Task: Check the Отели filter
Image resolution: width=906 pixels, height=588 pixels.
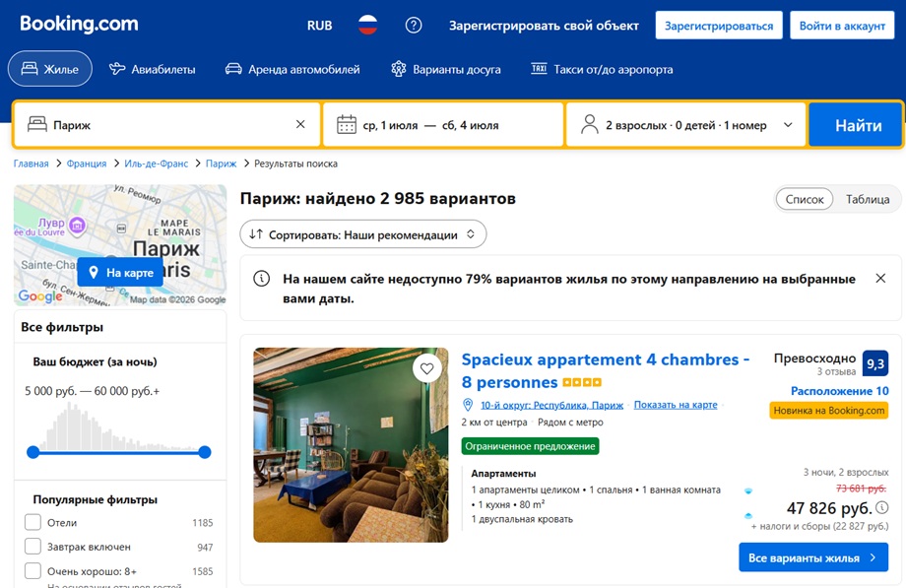Action: [32, 522]
